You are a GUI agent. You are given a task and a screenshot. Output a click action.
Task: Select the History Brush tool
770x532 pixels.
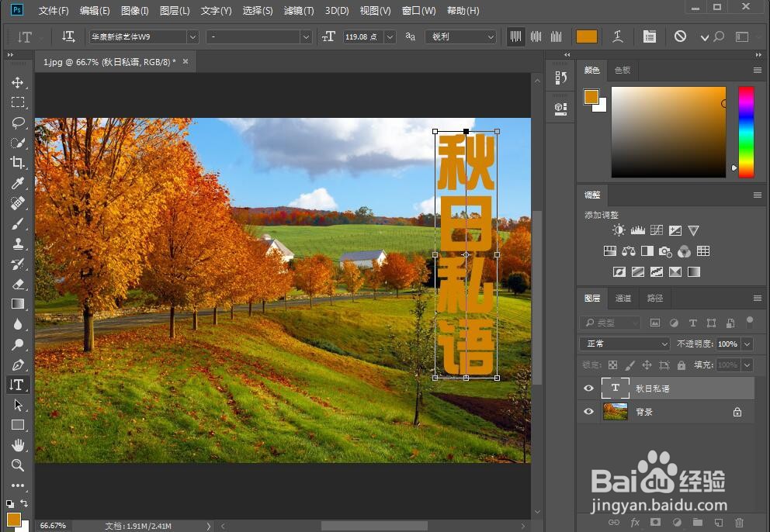(18, 264)
